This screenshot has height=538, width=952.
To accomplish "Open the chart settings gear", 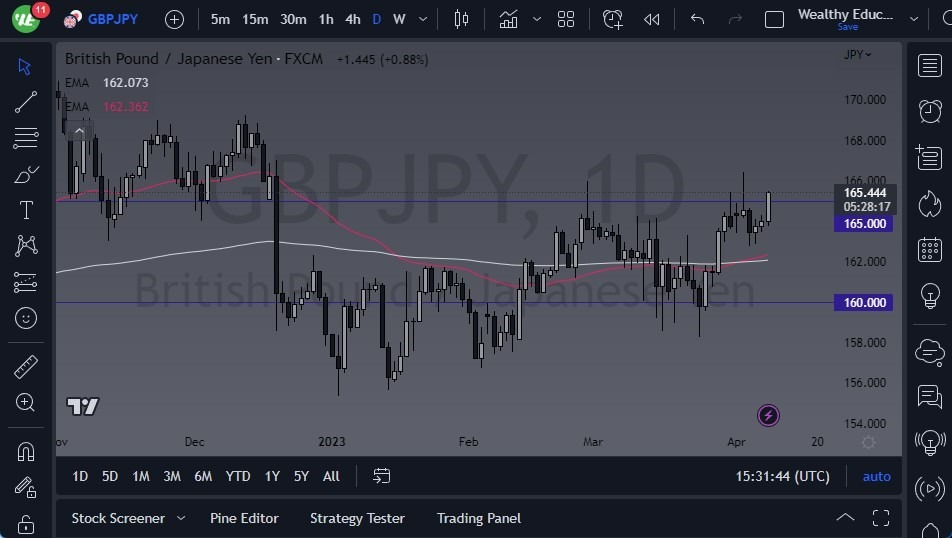I will click(x=869, y=443).
